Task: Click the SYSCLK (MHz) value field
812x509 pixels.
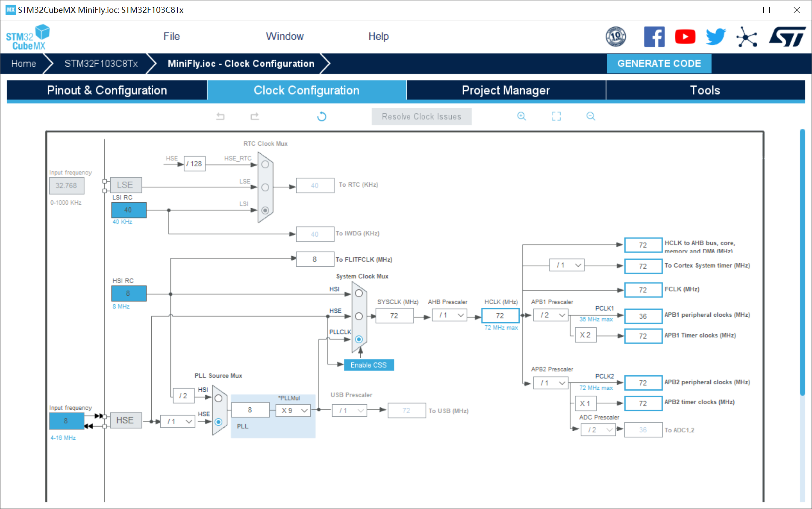Action: coord(395,315)
